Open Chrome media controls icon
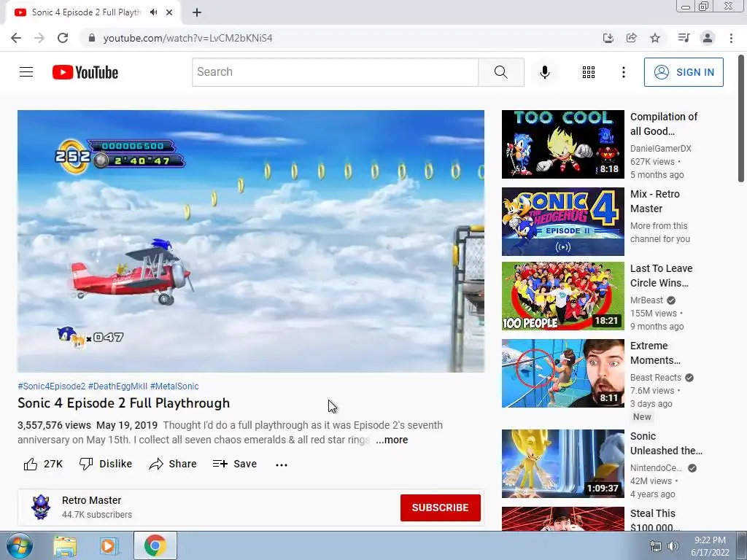This screenshot has height=560, width=747. pos(684,38)
